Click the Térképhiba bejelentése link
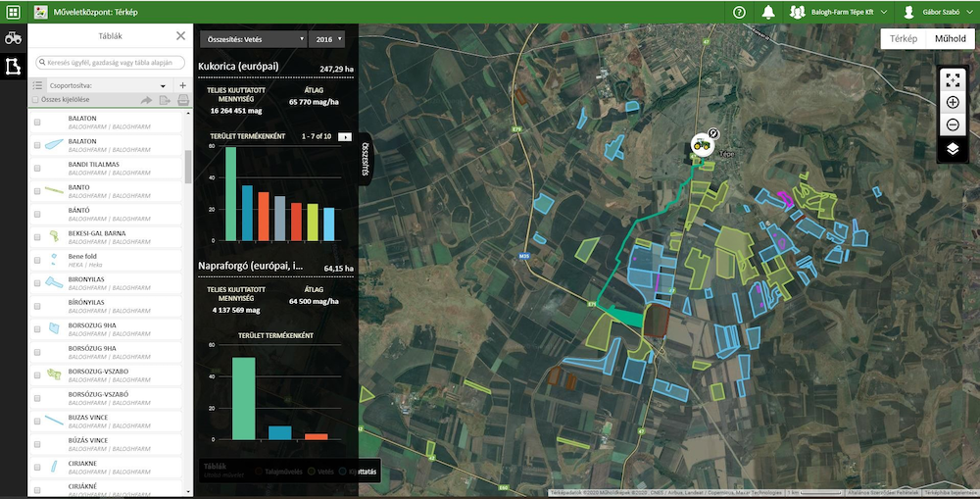This screenshot has width=980, height=499. click(x=954, y=493)
